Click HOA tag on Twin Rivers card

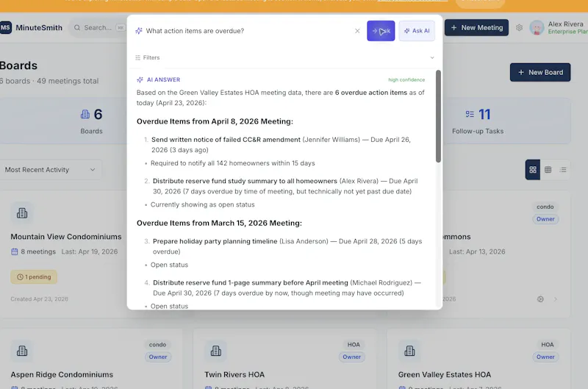coord(354,344)
